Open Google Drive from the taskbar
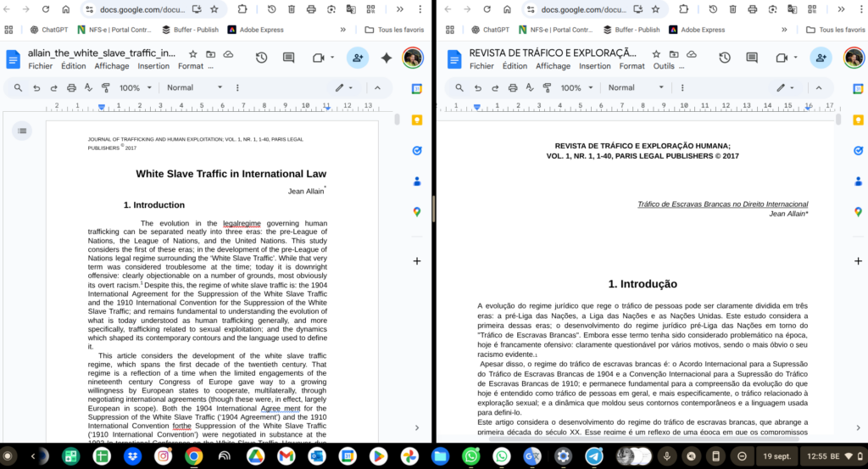This screenshot has width=868, height=469. (x=255, y=456)
